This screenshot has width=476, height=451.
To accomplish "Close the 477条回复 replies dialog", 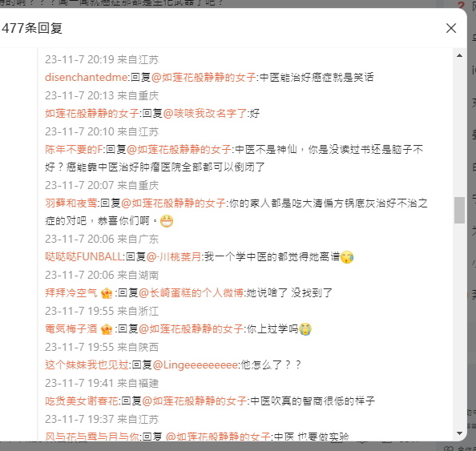I will tap(451, 28).
